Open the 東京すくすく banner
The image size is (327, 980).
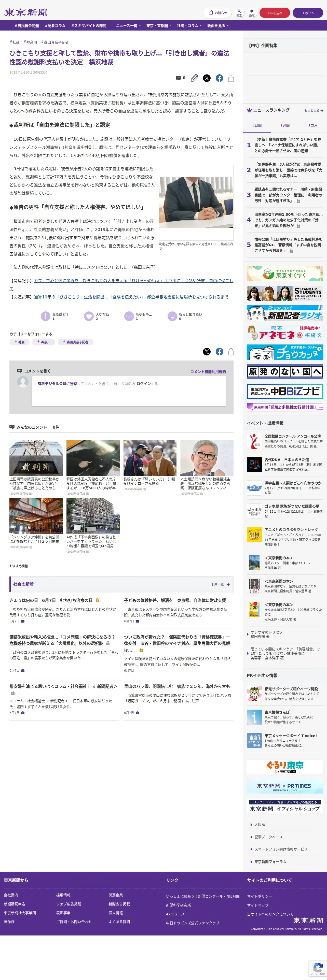click(x=285, y=273)
